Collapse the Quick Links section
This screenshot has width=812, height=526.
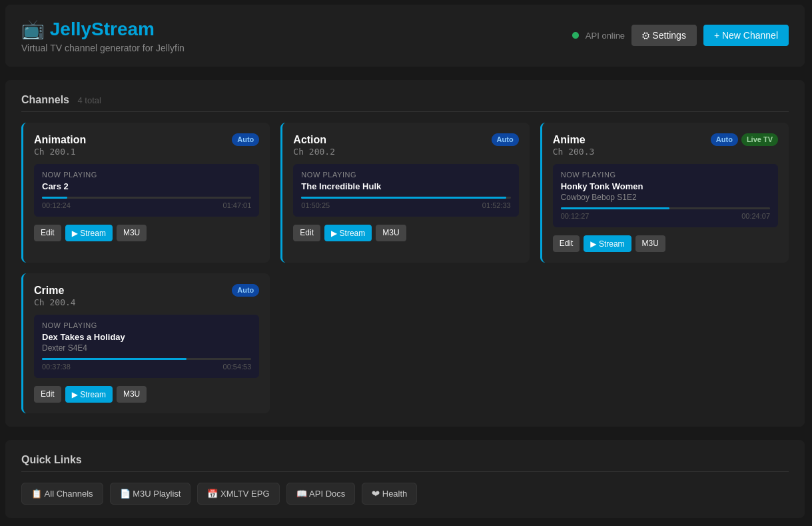pyautogui.click(x=51, y=459)
